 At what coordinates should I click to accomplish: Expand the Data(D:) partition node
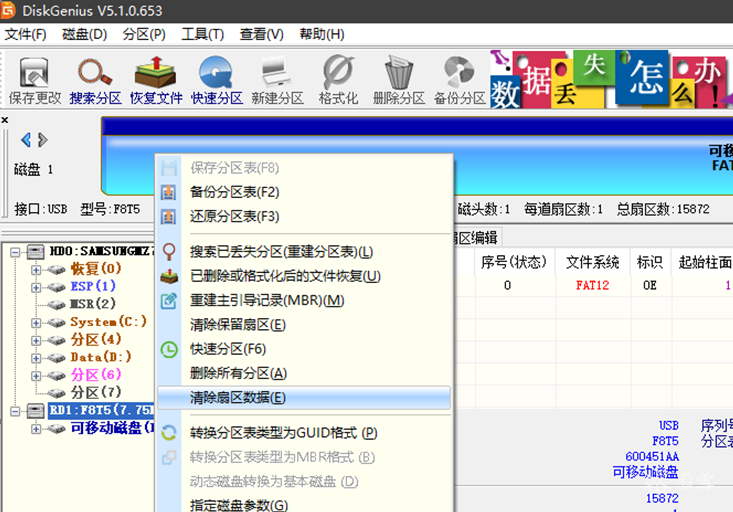point(36,358)
